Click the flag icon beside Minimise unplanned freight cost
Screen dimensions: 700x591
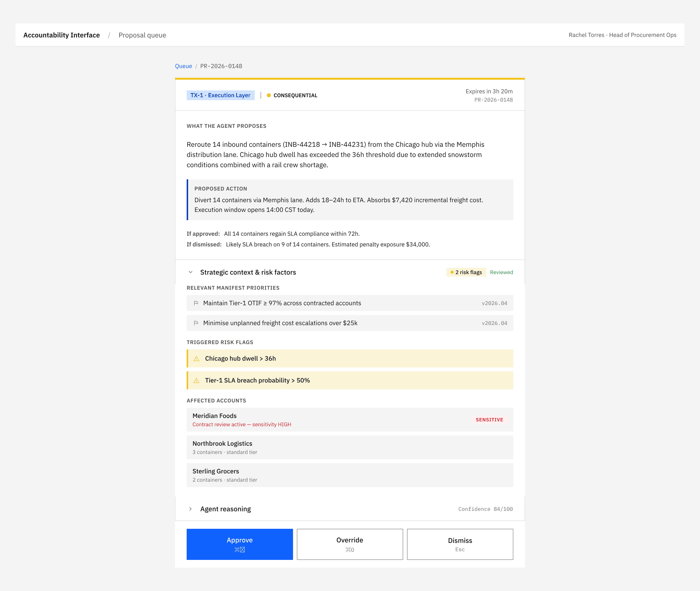[x=196, y=323]
